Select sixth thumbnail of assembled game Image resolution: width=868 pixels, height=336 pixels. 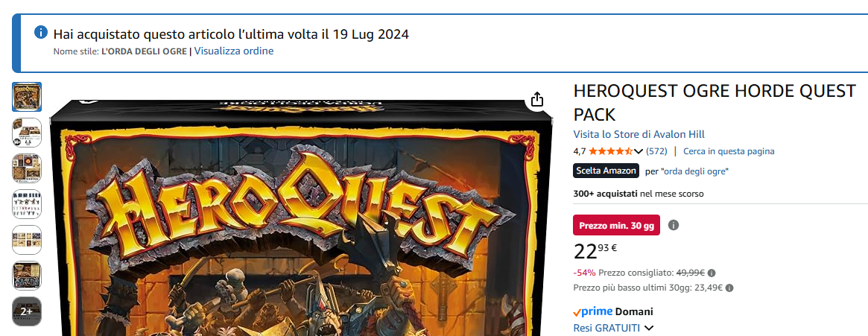click(x=27, y=276)
